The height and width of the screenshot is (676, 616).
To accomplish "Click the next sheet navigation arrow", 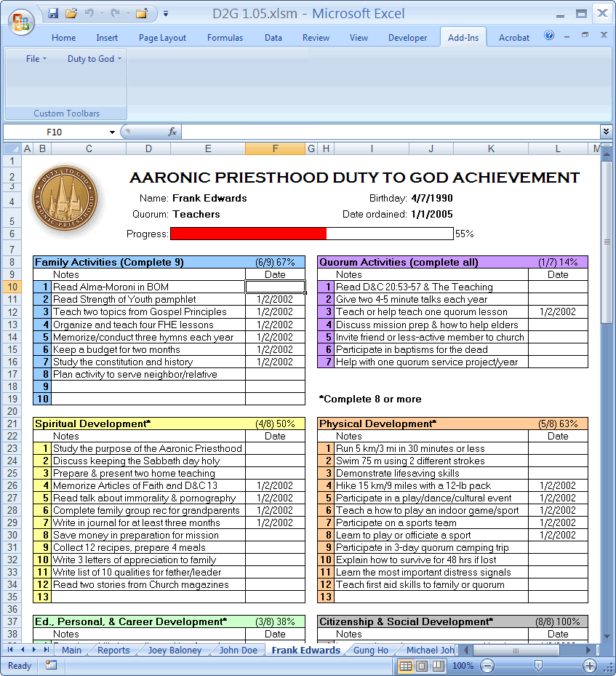I will point(34,649).
